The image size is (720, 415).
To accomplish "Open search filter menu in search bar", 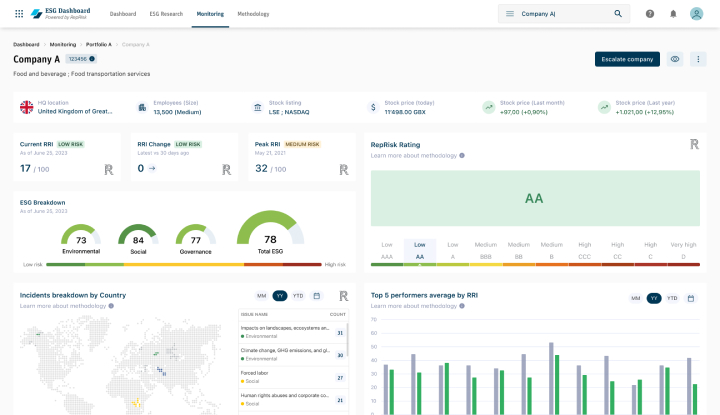I will pyautogui.click(x=509, y=14).
